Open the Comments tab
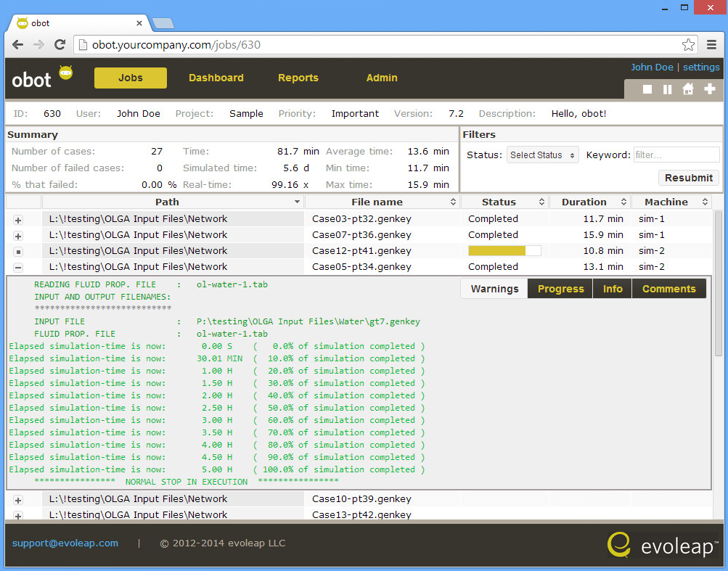728x571 pixels. (x=668, y=289)
